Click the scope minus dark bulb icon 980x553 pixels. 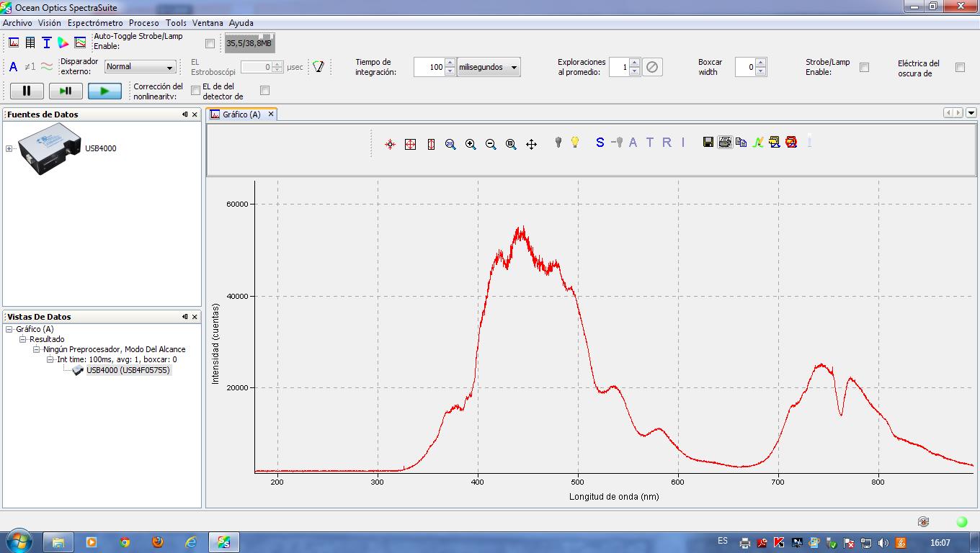[x=617, y=142]
